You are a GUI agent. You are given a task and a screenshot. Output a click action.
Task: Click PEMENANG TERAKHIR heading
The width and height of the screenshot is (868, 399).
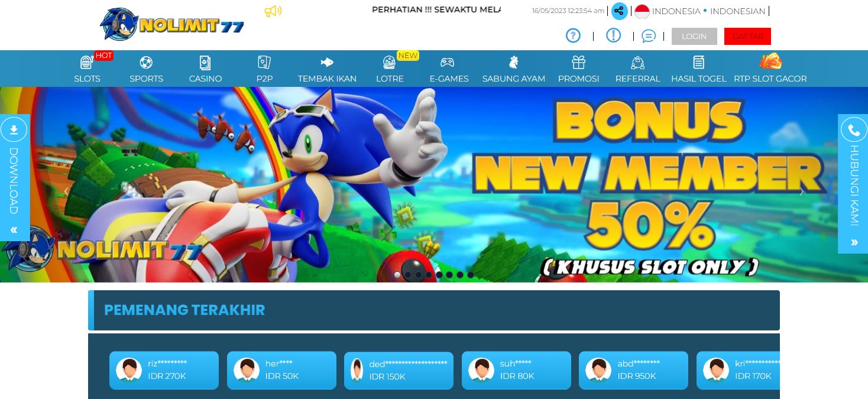[x=184, y=310]
